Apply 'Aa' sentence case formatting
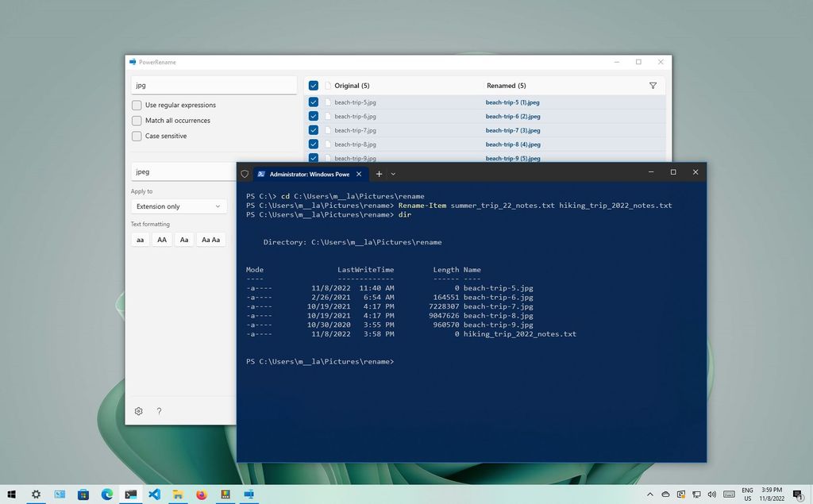The width and height of the screenshot is (813, 504). coord(184,239)
